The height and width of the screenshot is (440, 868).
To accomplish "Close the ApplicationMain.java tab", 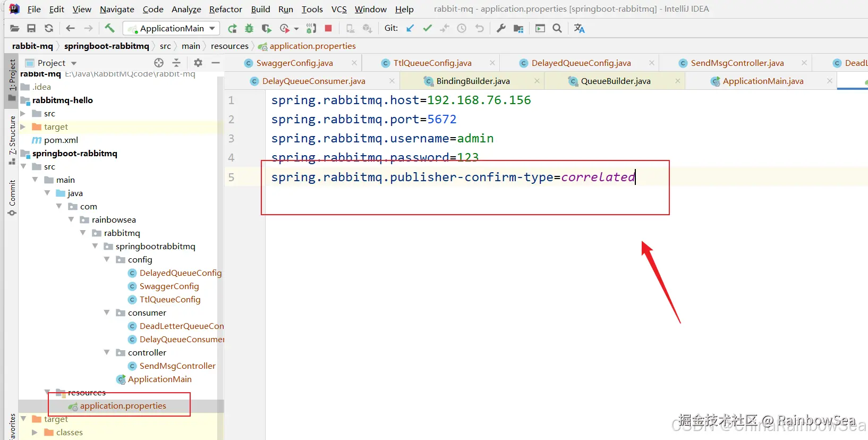I will [x=830, y=81].
